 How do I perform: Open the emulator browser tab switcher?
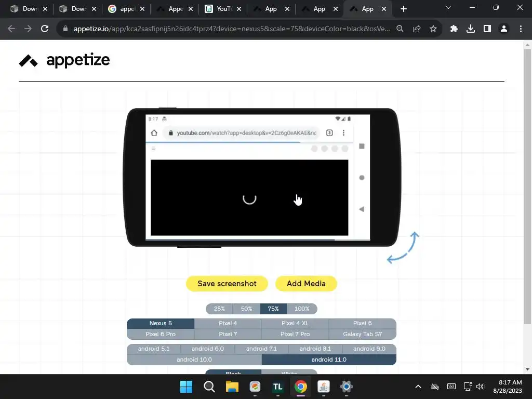click(x=329, y=132)
